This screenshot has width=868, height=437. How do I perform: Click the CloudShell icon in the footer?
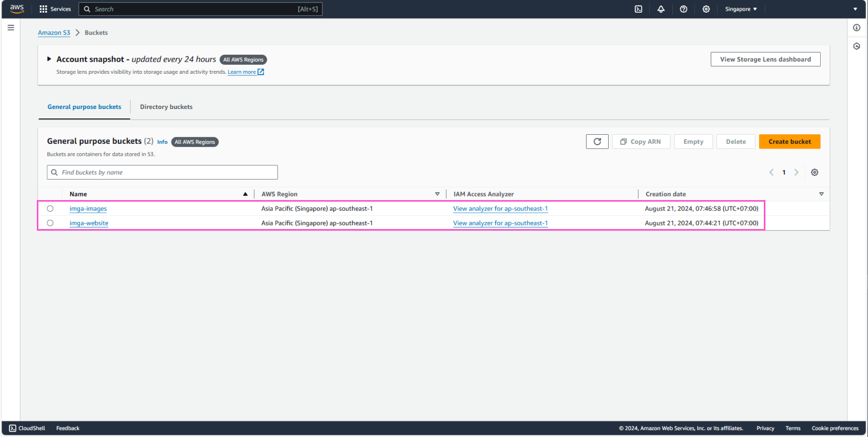pyautogui.click(x=13, y=428)
